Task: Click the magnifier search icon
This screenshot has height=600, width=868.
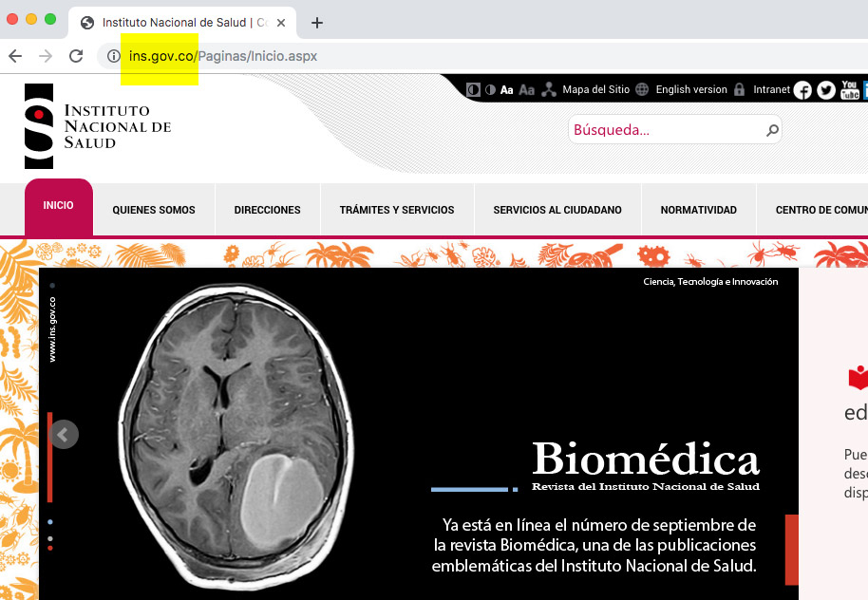Action: (x=772, y=130)
